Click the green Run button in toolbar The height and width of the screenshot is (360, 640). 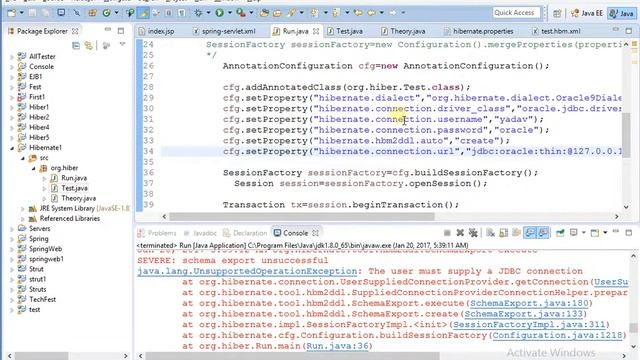tap(219, 13)
